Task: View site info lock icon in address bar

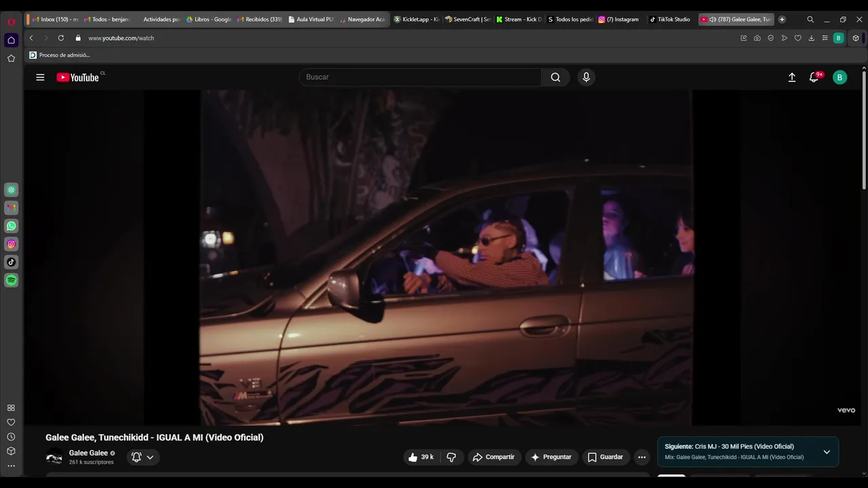Action: coord(78,38)
